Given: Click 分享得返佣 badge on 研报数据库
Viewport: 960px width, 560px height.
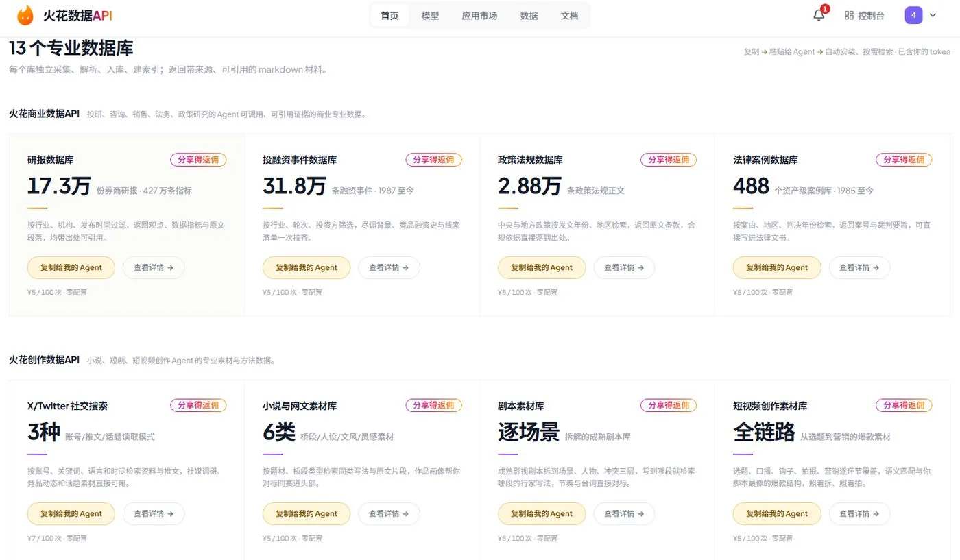Looking at the screenshot, I should tap(198, 160).
